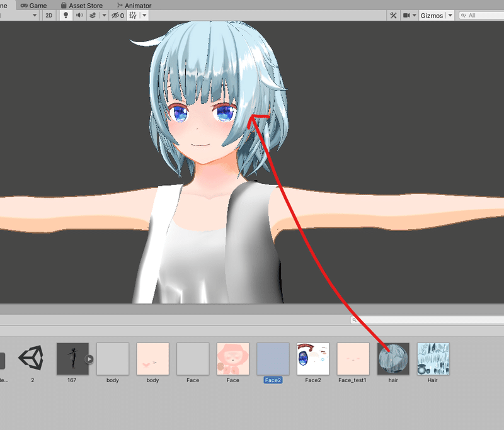Select hair material sphere asset
The image size is (504, 430).
click(393, 359)
